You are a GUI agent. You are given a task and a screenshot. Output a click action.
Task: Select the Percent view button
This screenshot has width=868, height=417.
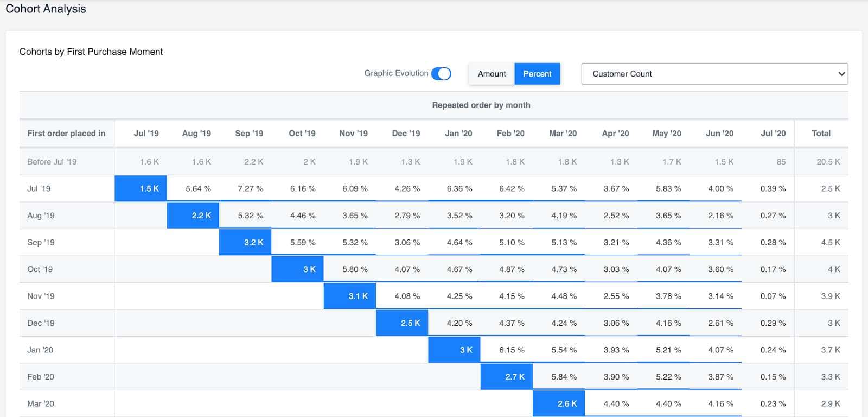coord(537,74)
